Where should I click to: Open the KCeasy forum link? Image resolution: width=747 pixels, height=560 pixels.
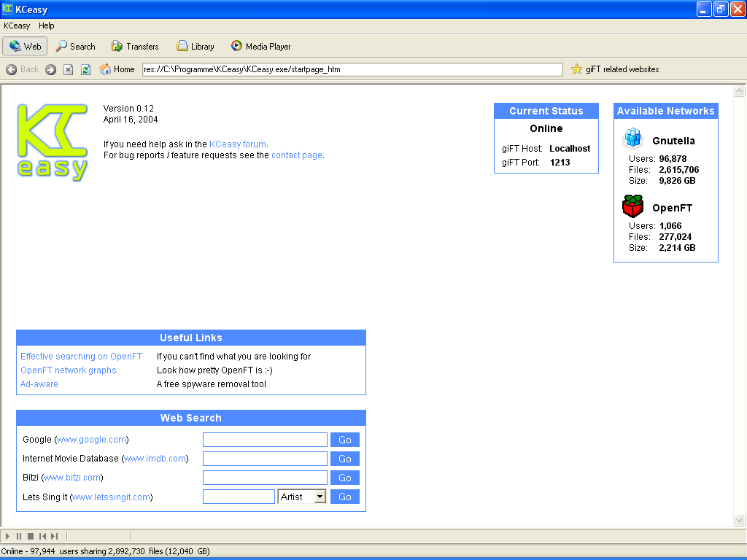pos(238,144)
